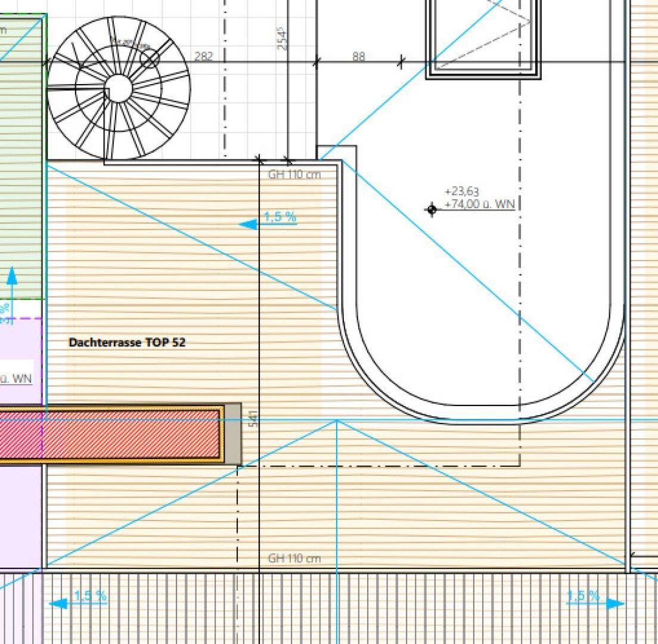The image size is (658, 644).
Task: Select the lower GH 110 cm annotation
Action: tap(294, 558)
